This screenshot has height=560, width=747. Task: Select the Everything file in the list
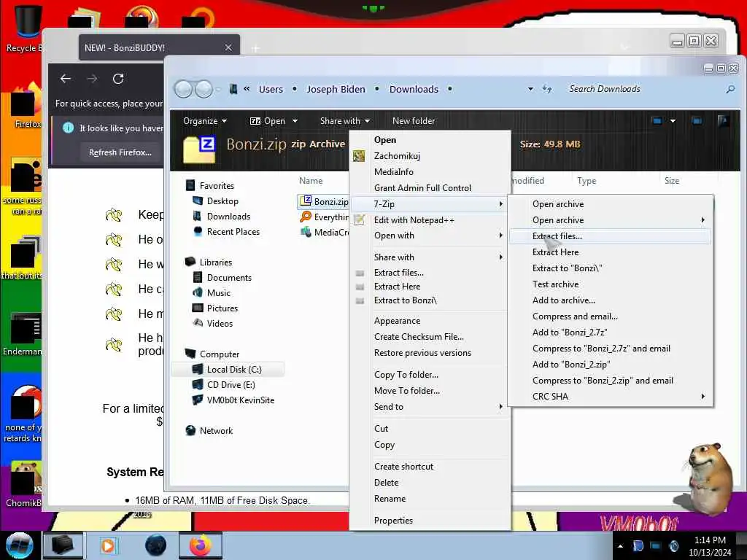pyautogui.click(x=324, y=217)
